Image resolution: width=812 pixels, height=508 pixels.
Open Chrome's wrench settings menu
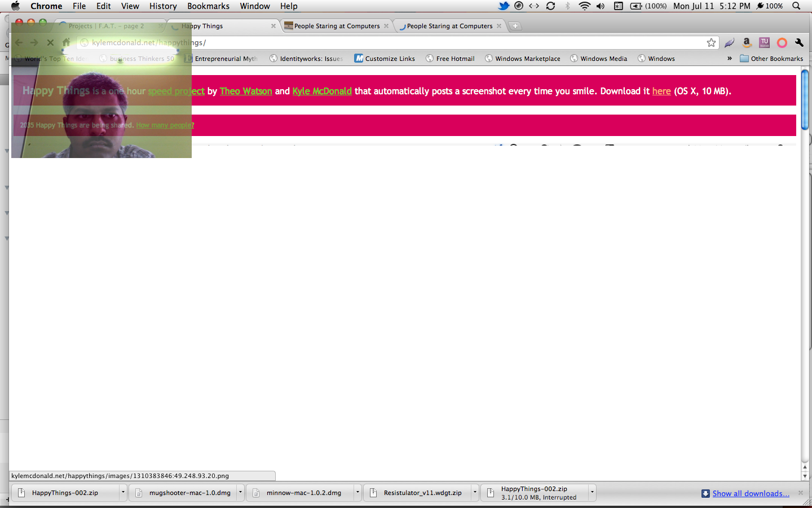(x=799, y=43)
